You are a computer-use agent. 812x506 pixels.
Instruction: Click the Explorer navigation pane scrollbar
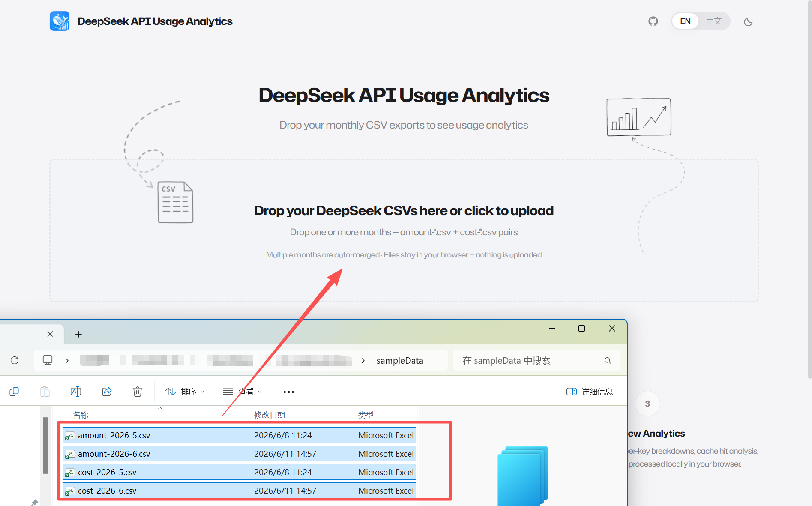coord(45,445)
